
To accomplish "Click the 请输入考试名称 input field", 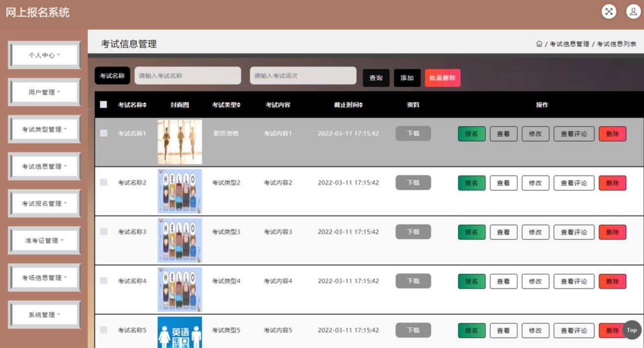I will point(188,75).
